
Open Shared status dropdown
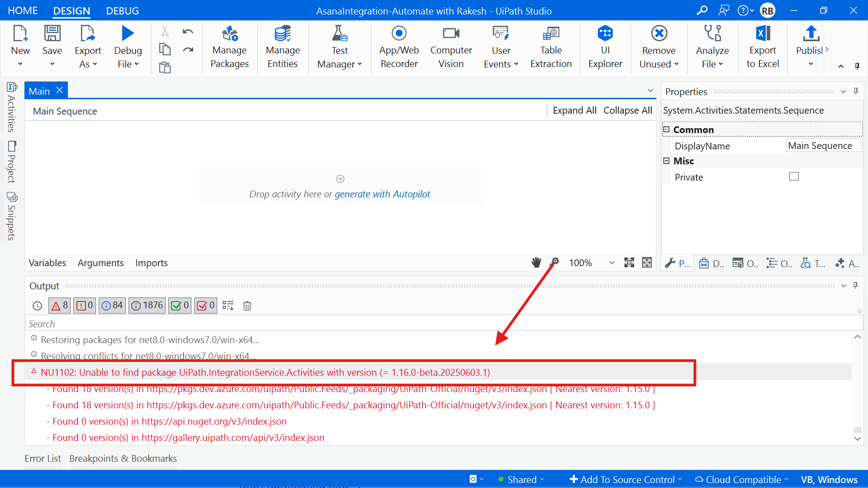pos(521,479)
